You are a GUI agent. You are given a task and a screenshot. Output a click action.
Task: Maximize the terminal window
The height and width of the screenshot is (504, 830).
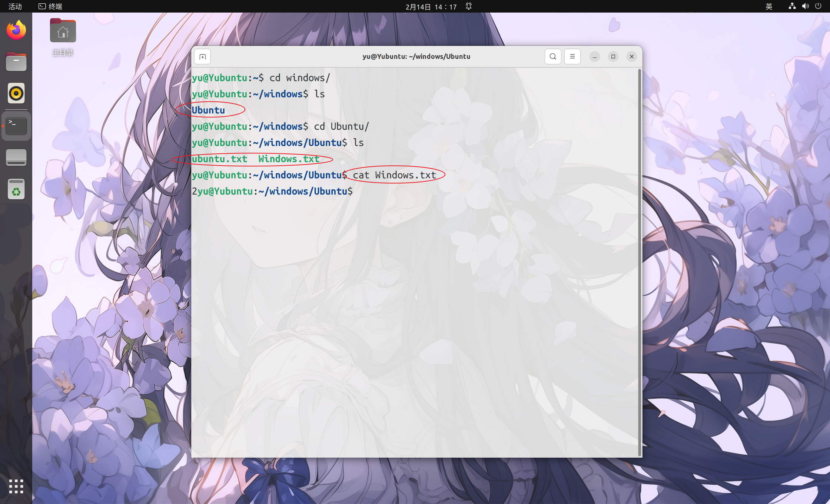tap(613, 57)
